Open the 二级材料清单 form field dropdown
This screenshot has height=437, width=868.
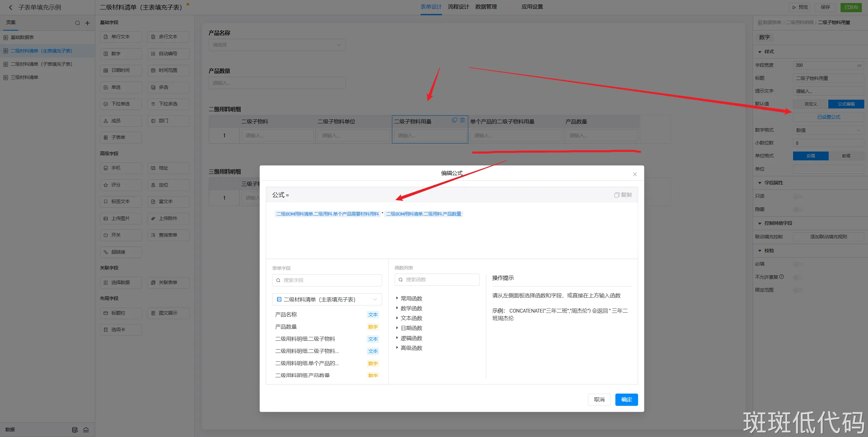click(327, 299)
